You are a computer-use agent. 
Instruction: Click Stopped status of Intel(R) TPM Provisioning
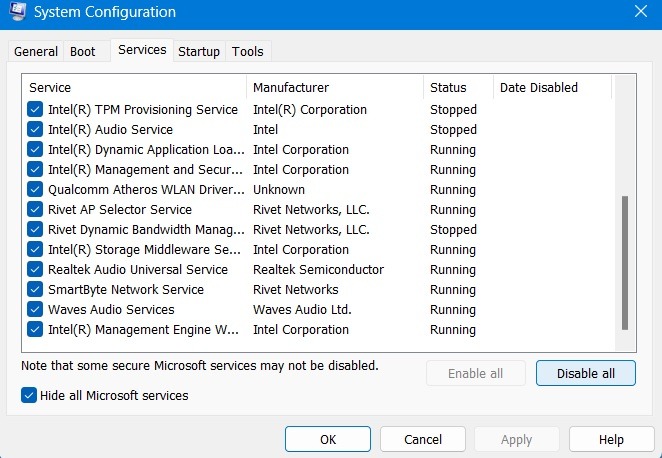pyautogui.click(x=453, y=109)
